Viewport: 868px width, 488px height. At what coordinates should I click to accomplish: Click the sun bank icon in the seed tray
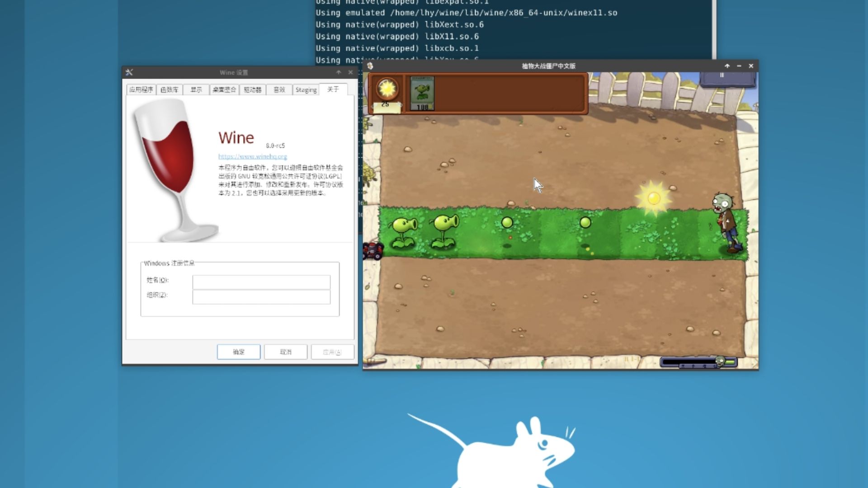tap(387, 89)
